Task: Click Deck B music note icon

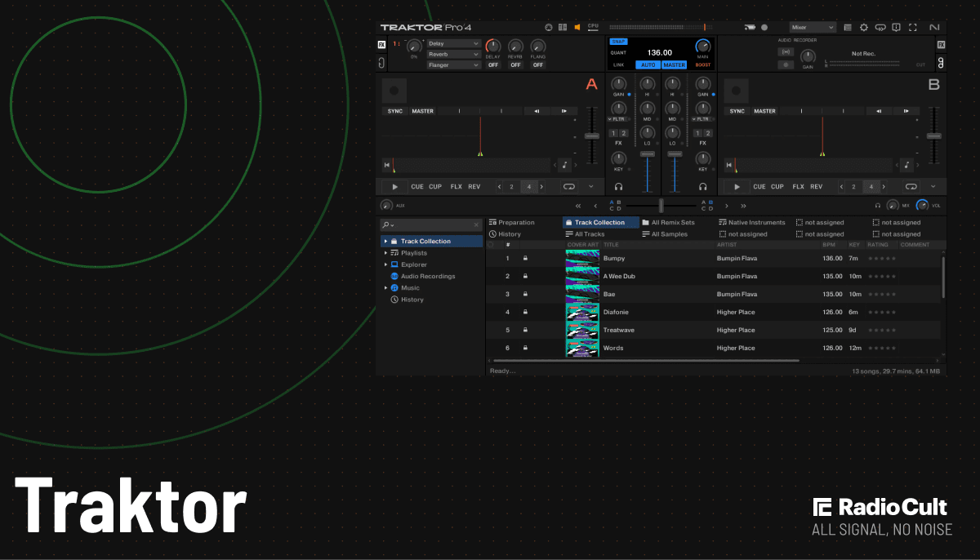Action: (x=906, y=165)
